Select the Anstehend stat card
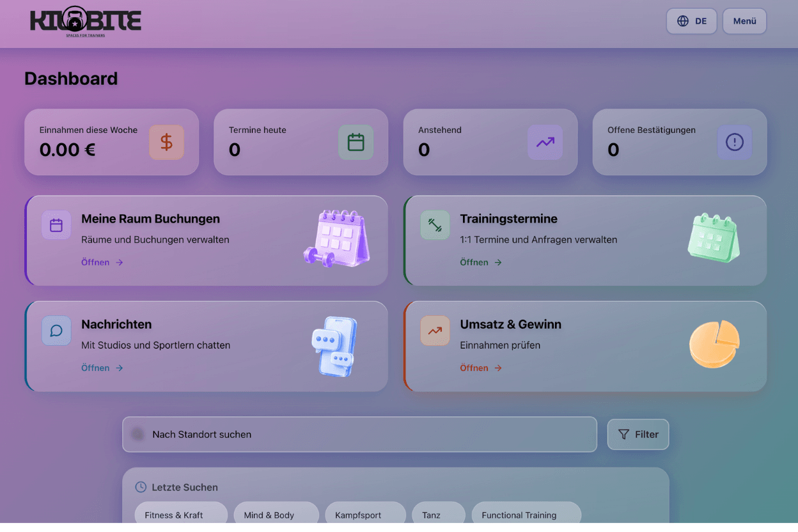798x532 pixels. coord(490,142)
